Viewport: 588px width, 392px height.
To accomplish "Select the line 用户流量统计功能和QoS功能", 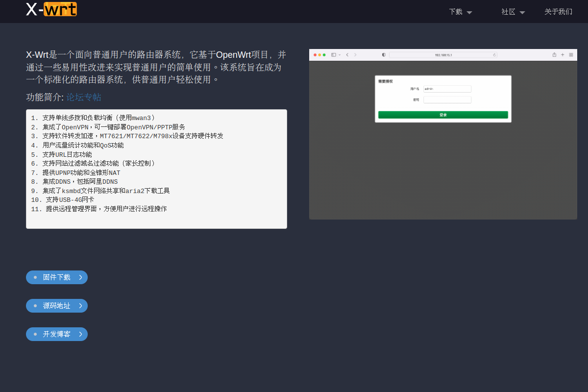I will (77, 145).
